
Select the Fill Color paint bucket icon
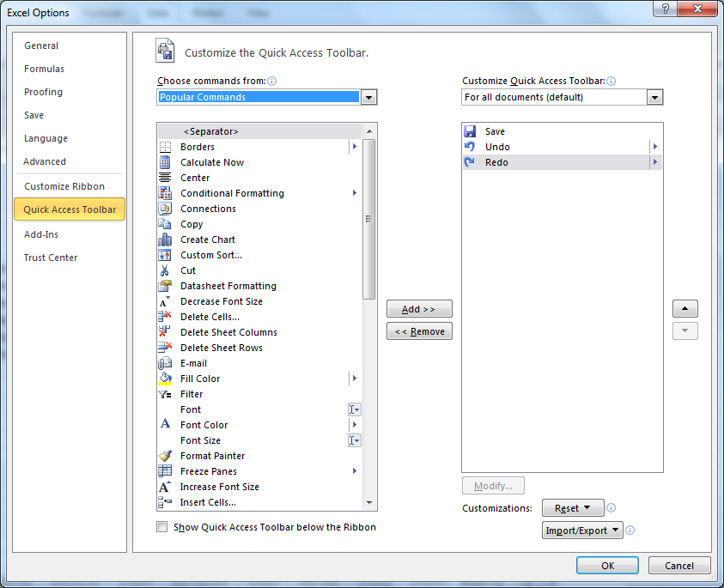click(x=165, y=379)
